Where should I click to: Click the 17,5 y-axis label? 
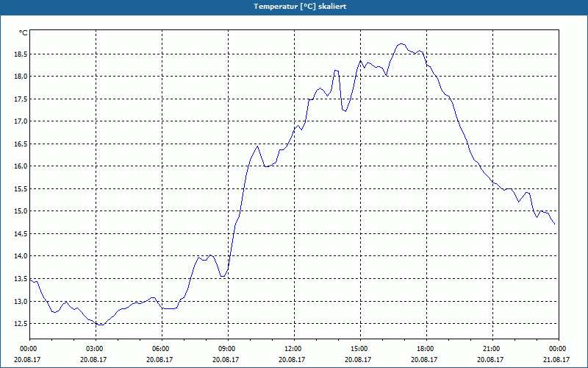(21, 99)
